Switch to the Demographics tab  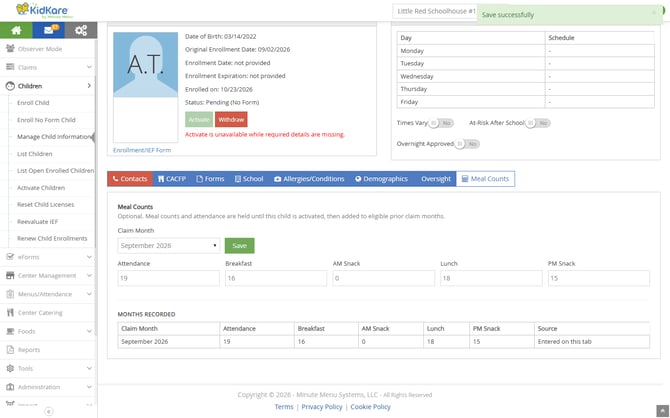click(381, 179)
